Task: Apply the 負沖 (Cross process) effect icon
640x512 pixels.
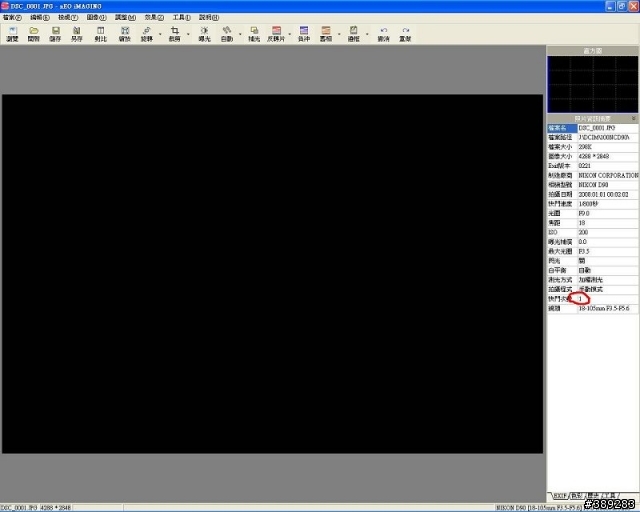Action: click(304, 34)
